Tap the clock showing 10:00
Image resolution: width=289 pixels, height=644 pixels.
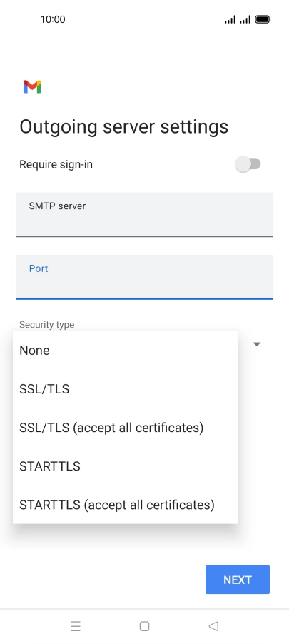click(53, 19)
